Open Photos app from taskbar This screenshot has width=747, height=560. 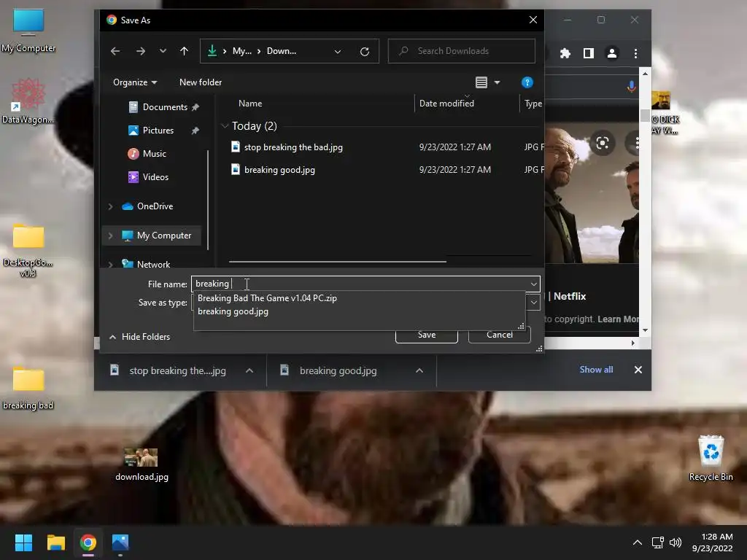[120, 542]
